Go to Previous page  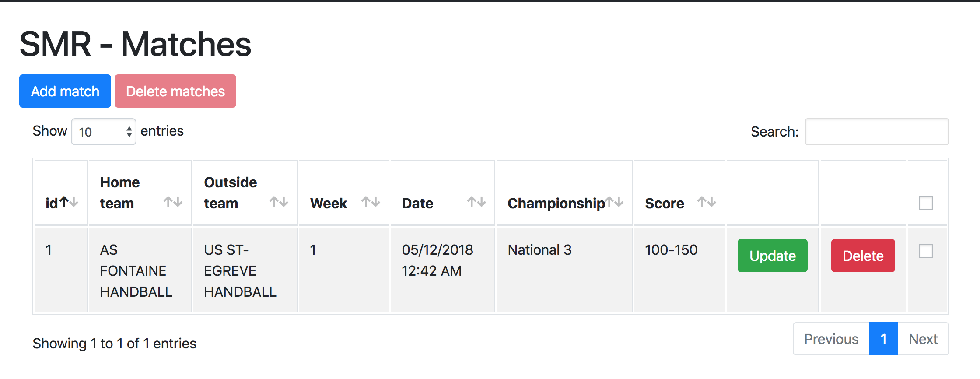831,339
